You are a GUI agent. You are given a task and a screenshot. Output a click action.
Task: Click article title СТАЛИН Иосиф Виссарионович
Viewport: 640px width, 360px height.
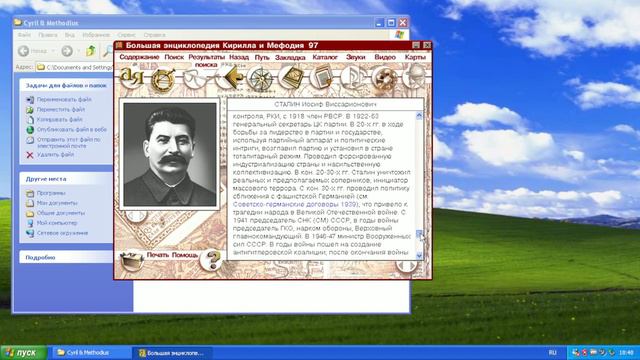325,104
